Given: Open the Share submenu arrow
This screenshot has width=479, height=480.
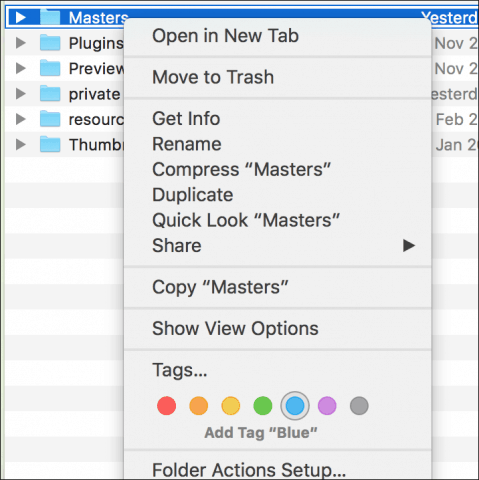Looking at the screenshot, I should click(x=409, y=246).
